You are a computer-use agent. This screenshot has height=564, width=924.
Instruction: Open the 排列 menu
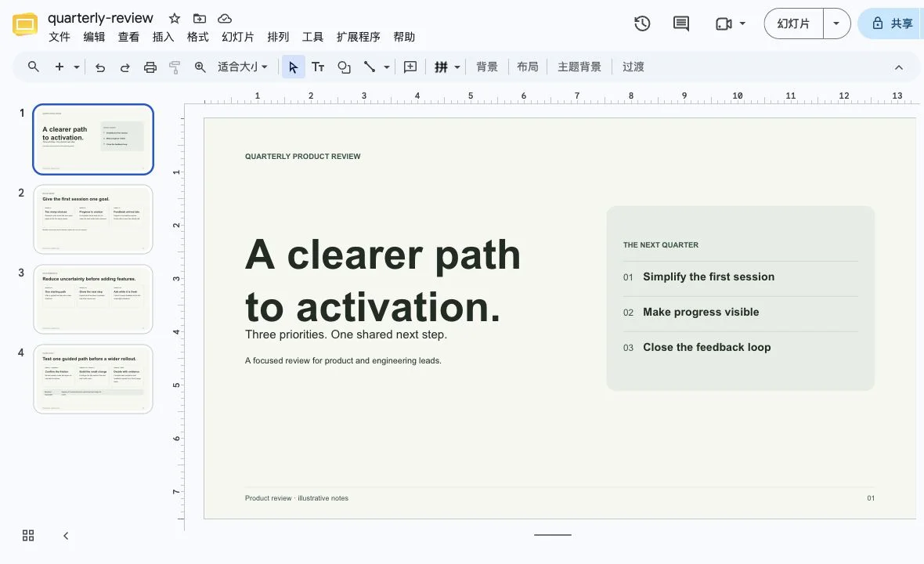tap(278, 37)
